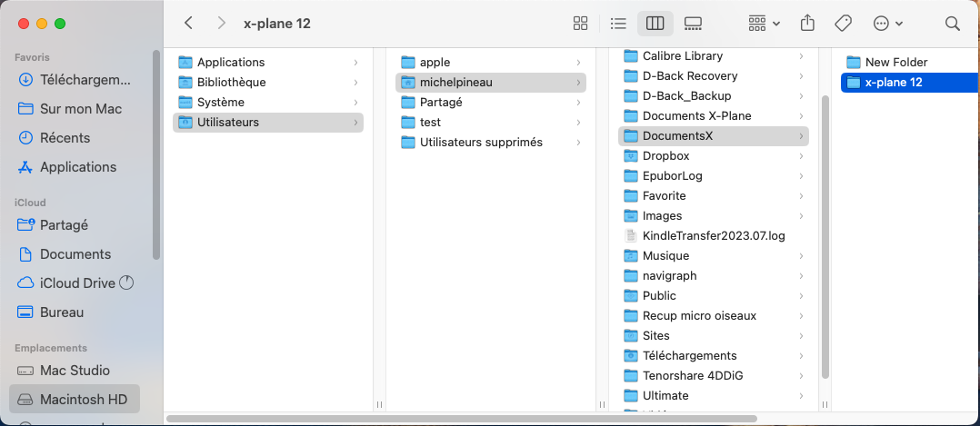The image size is (980, 426).
Task: Open the more actions ellipsis menu
Action: [887, 24]
